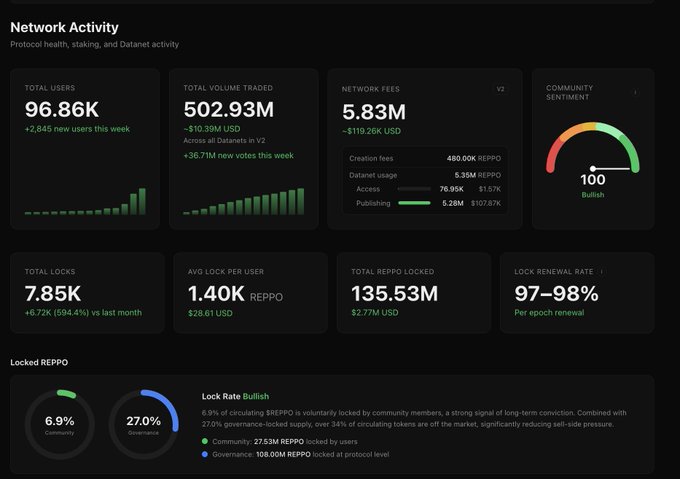Click the blue Governance legend dot
The image size is (680, 479).
click(x=205, y=454)
